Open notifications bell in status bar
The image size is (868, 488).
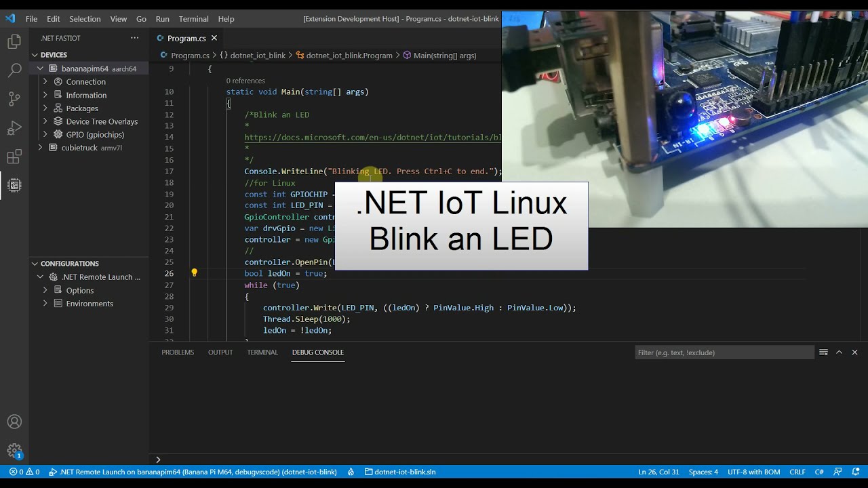point(856,472)
